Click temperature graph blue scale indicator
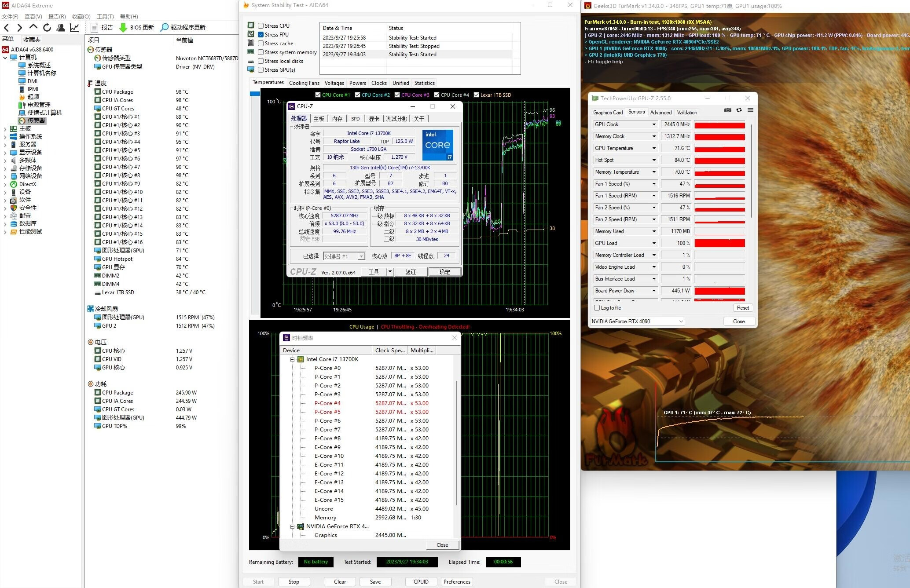The width and height of the screenshot is (910, 588). tap(255, 94)
